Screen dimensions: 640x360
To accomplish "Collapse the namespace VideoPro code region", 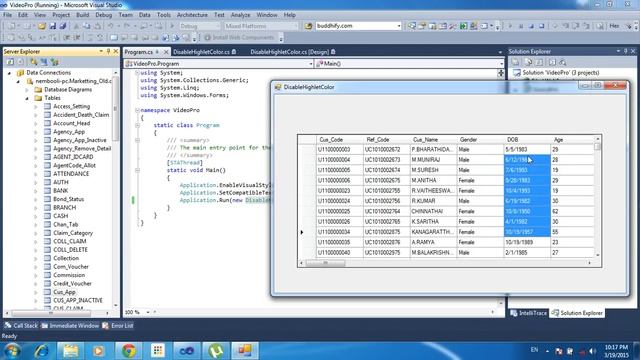I will tap(138, 110).
